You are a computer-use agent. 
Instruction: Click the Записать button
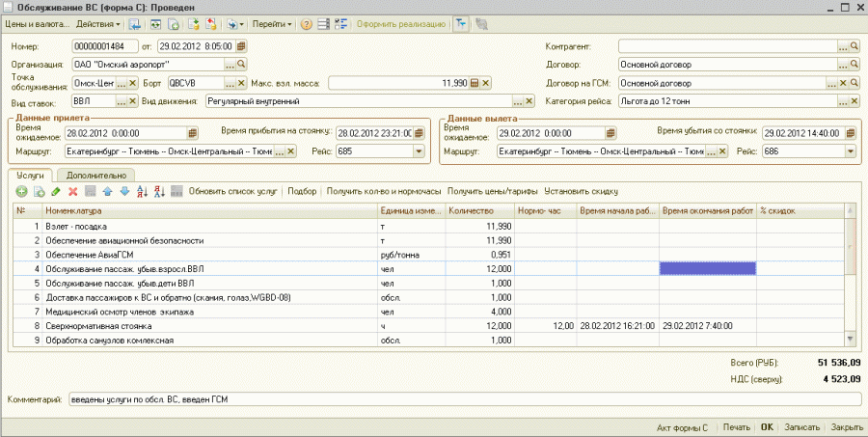[802, 426]
